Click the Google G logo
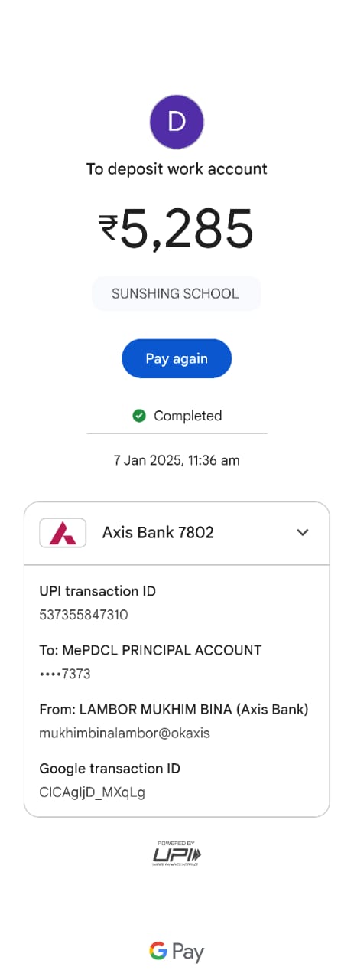The image size is (354, 980). (x=158, y=951)
